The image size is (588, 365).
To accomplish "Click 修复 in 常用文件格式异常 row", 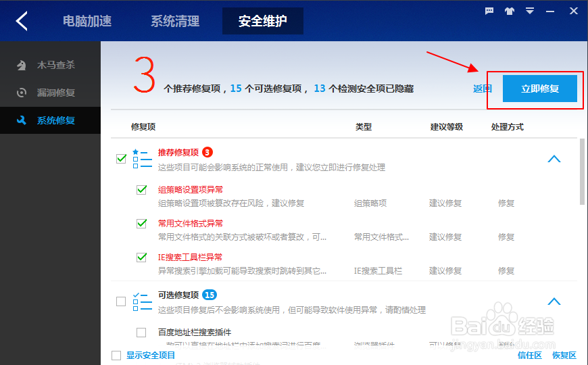I will [506, 237].
